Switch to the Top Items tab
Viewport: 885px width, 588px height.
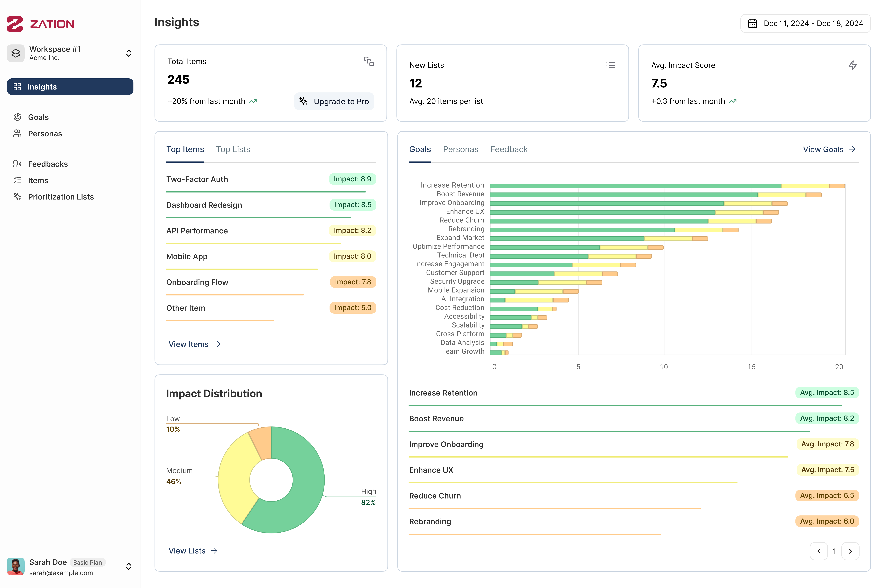click(x=185, y=149)
